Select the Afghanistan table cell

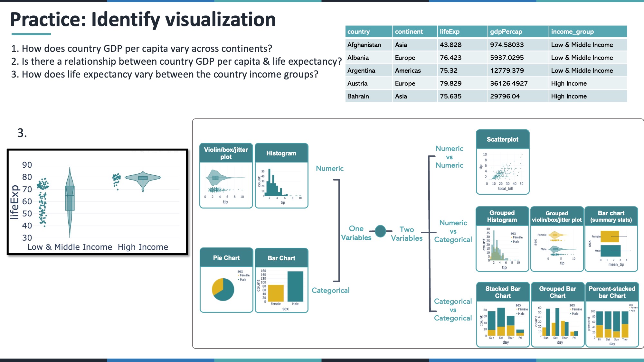point(369,45)
